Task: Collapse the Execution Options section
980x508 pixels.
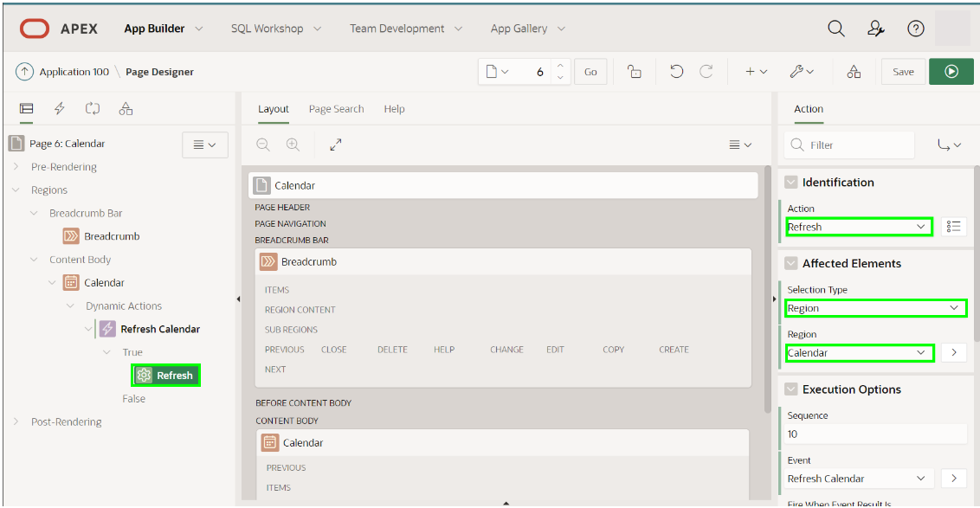Action: tap(790, 389)
